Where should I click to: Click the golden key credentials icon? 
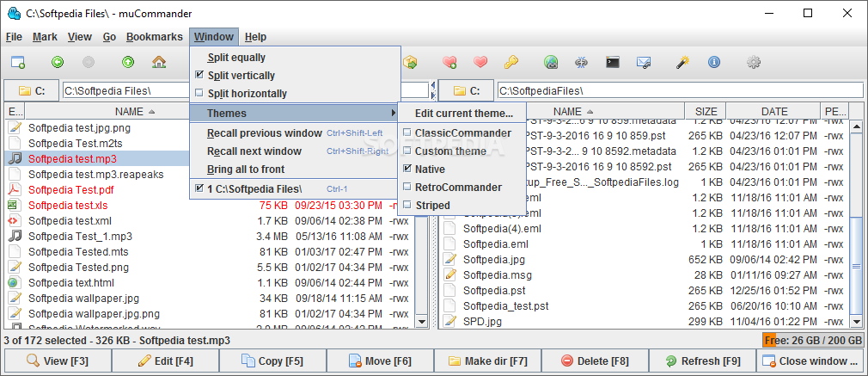pyautogui.click(x=511, y=62)
